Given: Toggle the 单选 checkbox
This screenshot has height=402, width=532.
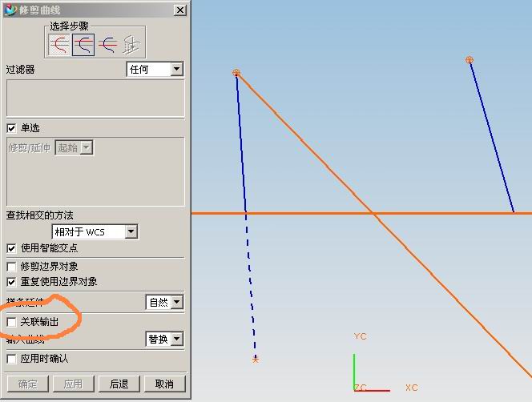Looking at the screenshot, I should tap(11, 128).
